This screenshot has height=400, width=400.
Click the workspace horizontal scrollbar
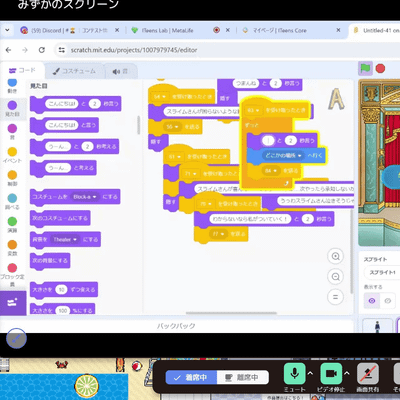point(231,313)
